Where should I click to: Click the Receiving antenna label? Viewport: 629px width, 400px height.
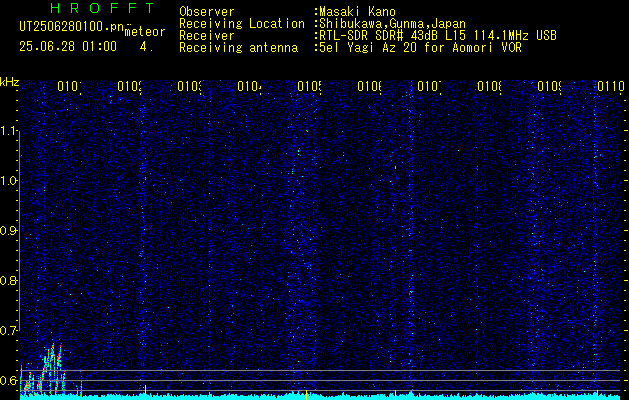coord(238,48)
